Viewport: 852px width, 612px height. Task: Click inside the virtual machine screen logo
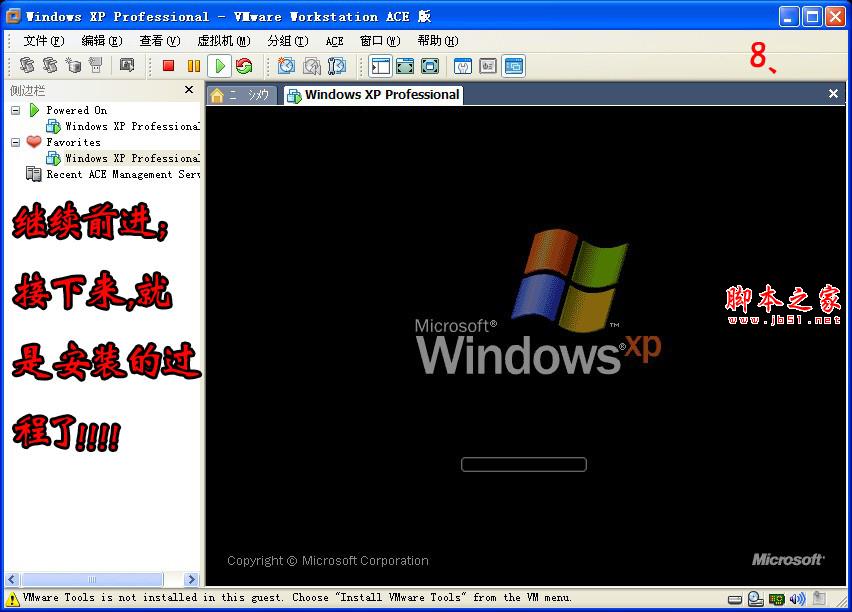(538, 302)
